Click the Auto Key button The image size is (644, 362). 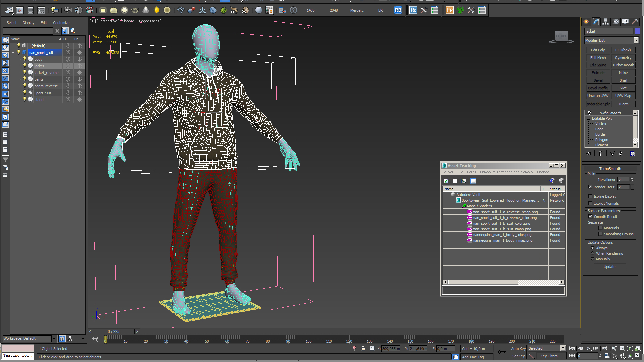tap(518, 349)
